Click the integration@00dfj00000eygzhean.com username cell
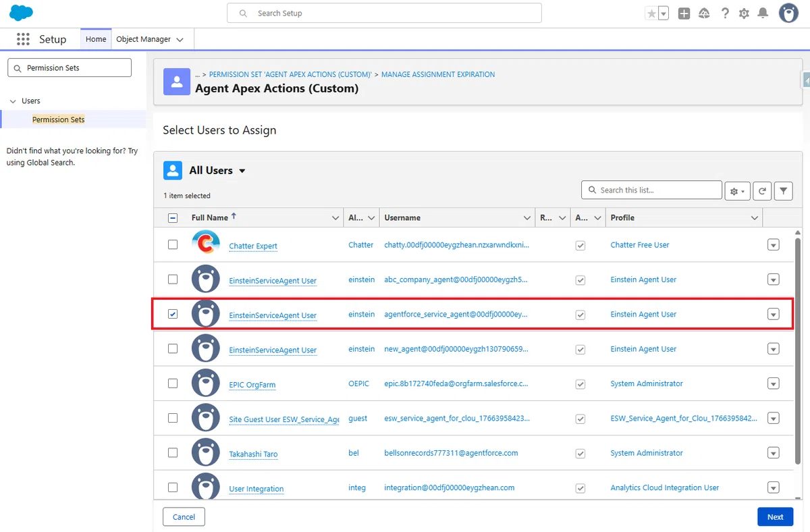Screen dimensions: 810x532 pyautogui.click(x=450, y=487)
